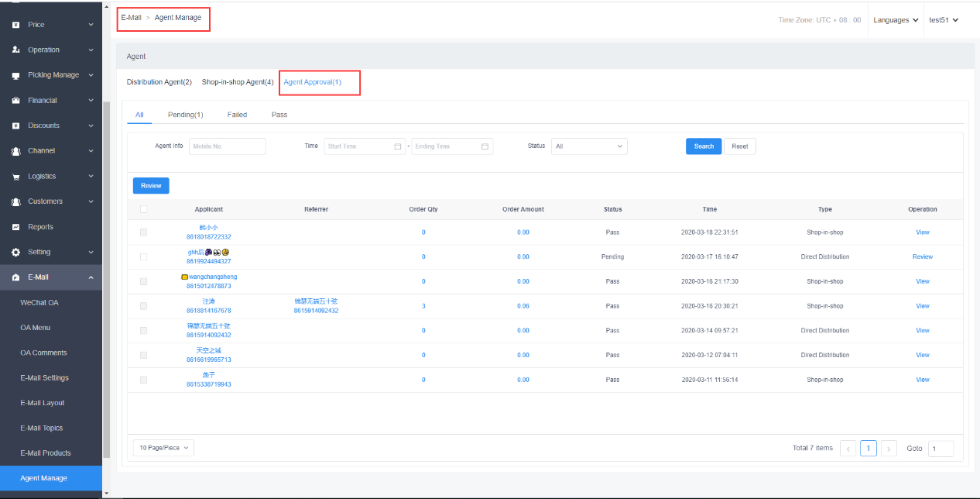Switch to the Shop-in-shop Agent tab
Screen dimensions: 980x499
[x=237, y=82]
